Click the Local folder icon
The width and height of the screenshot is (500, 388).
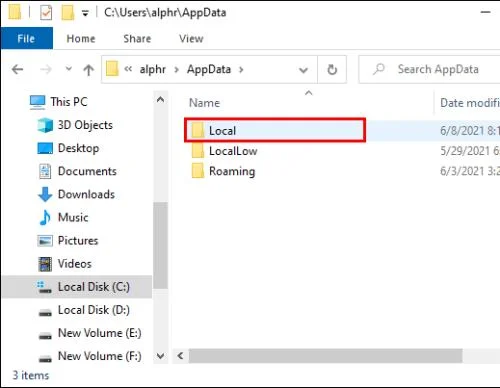coord(198,130)
